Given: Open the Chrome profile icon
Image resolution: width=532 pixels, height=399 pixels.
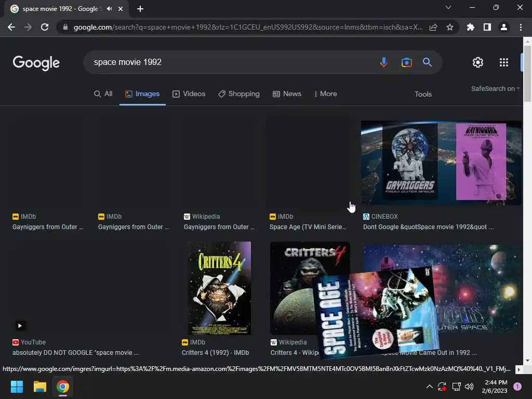Looking at the screenshot, I should [504, 27].
